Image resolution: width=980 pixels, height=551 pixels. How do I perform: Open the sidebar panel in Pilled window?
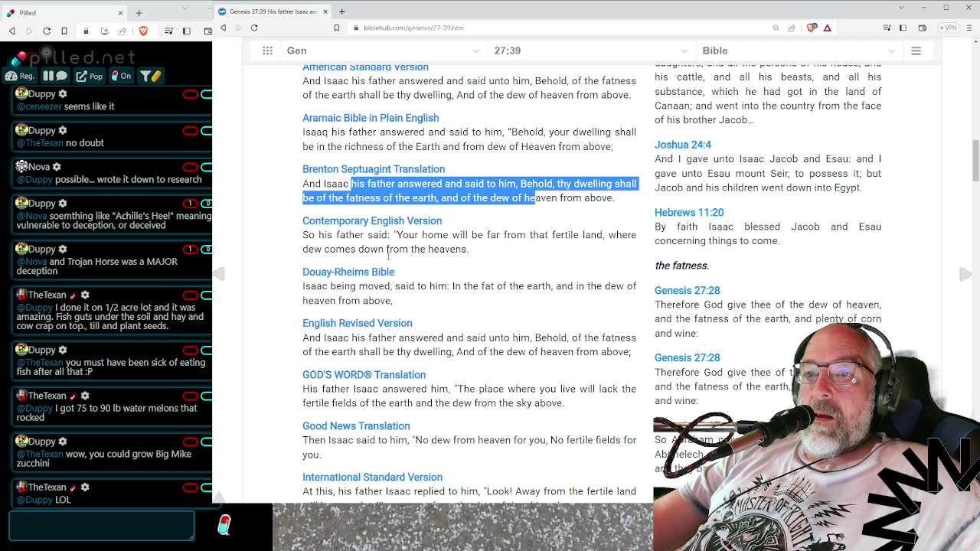click(x=187, y=31)
